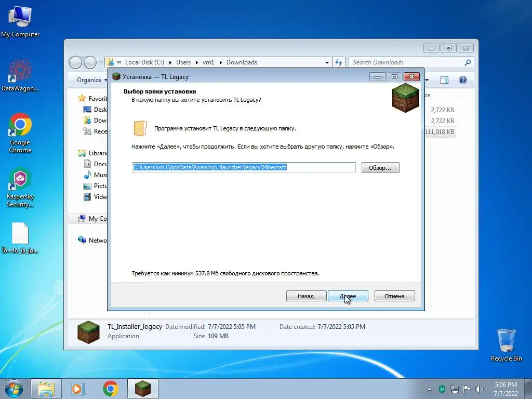
Task: Click the volume speaker tray icon
Action: (480, 389)
